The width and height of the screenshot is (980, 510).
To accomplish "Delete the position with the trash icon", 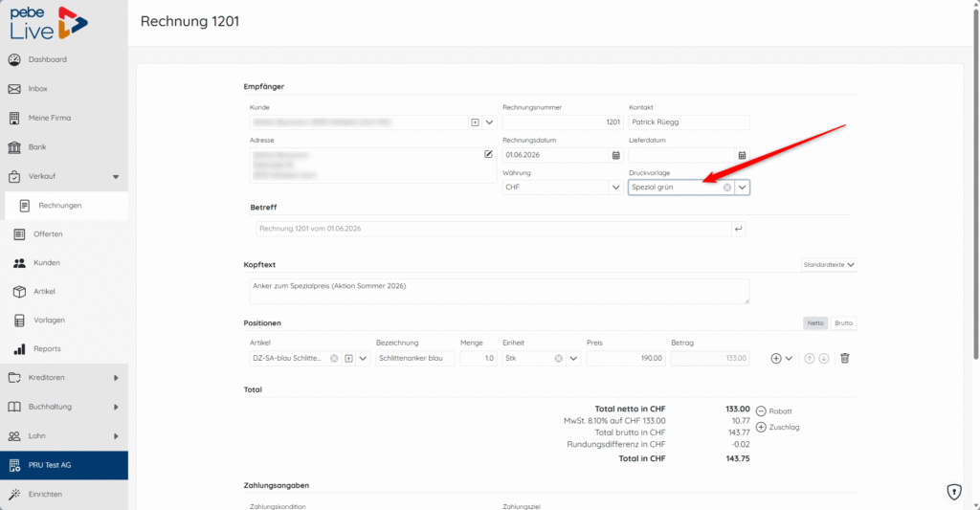I will 844,358.
